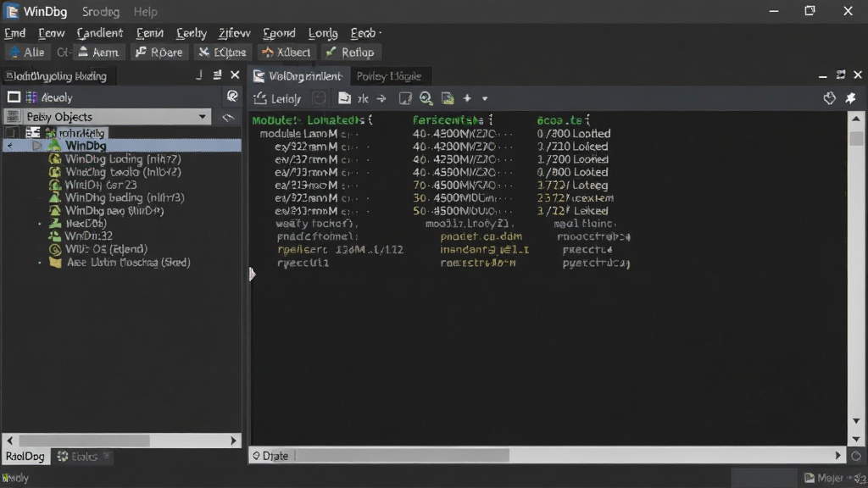This screenshot has width=868, height=488.
Task: Open the Srodeg menu in title bar
Action: tap(100, 11)
